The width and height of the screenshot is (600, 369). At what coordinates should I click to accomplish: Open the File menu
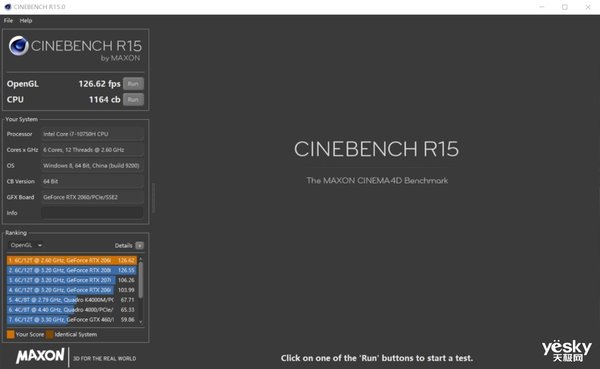point(8,21)
